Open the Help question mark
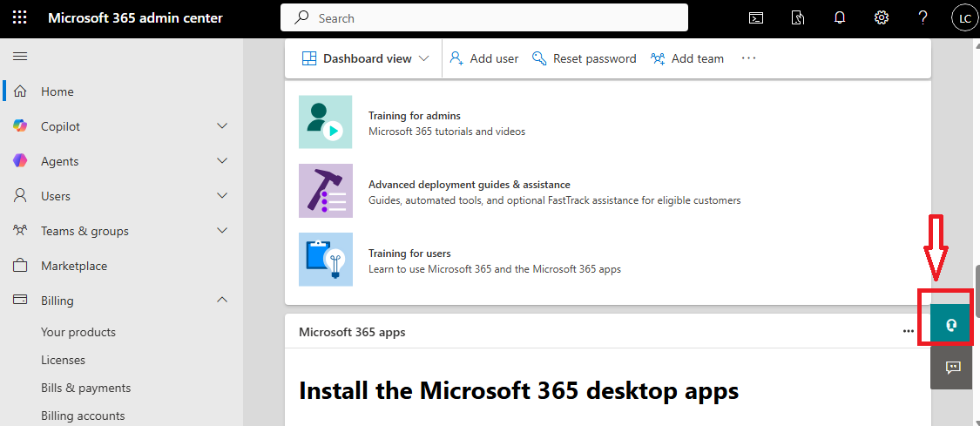980x426 pixels. coord(923,18)
